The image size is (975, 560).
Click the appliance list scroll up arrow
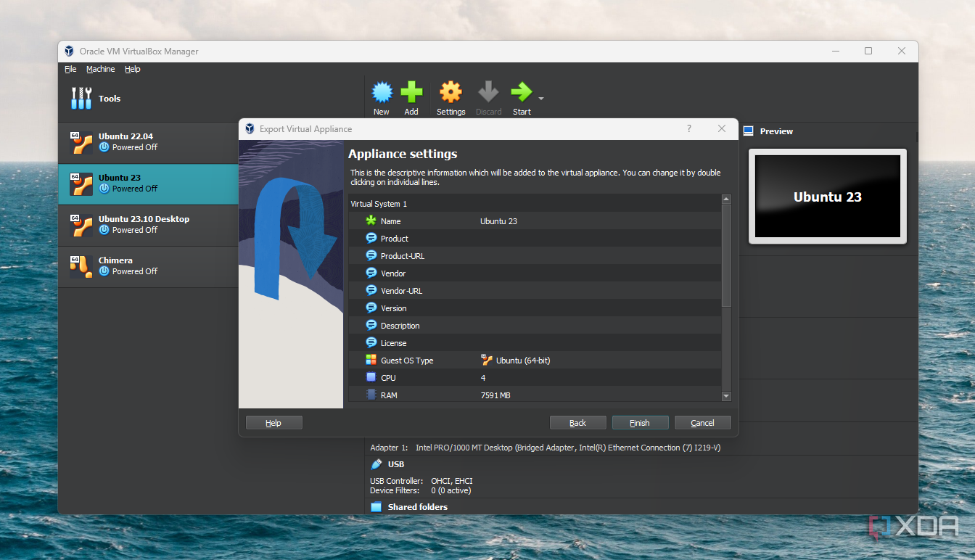coord(726,199)
